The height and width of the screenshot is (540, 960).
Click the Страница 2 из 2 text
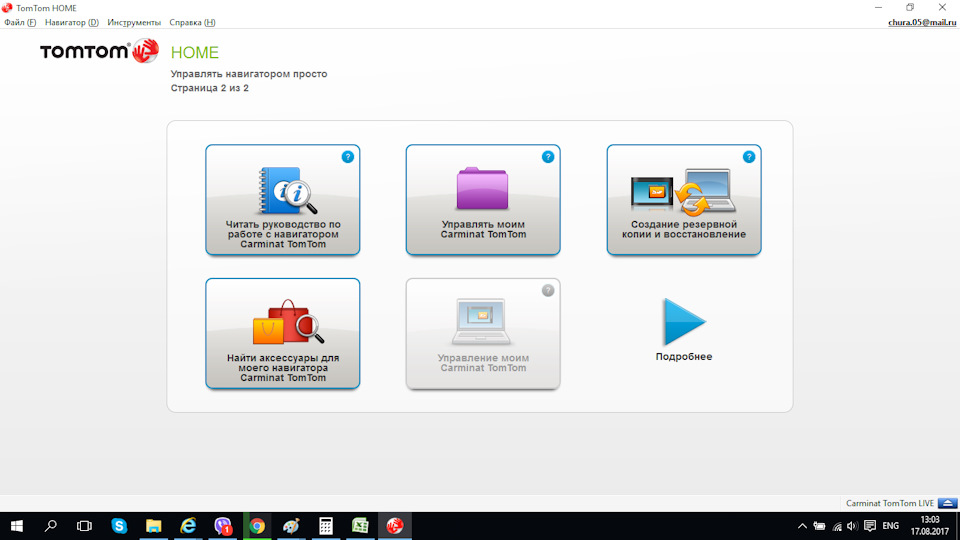point(209,88)
